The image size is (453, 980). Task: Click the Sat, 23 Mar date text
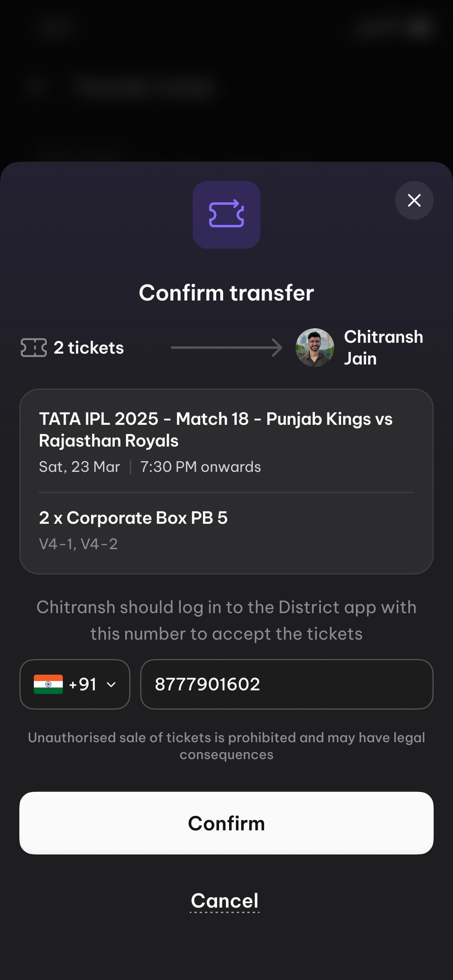coord(80,467)
